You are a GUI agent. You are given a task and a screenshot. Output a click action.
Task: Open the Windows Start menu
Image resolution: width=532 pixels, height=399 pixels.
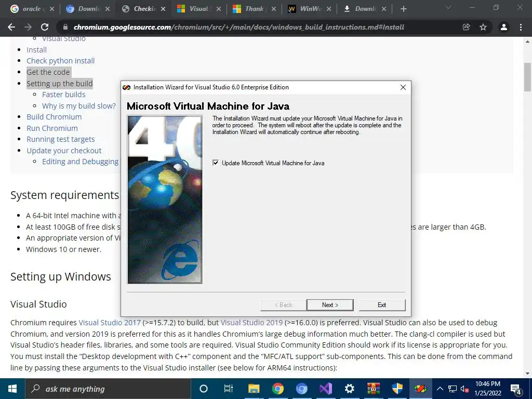[12, 389]
